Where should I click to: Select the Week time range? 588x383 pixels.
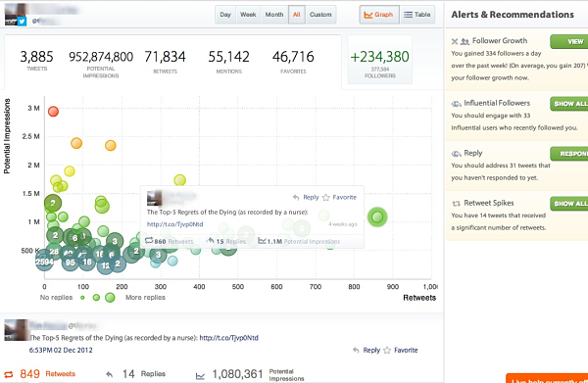point(248,15)
